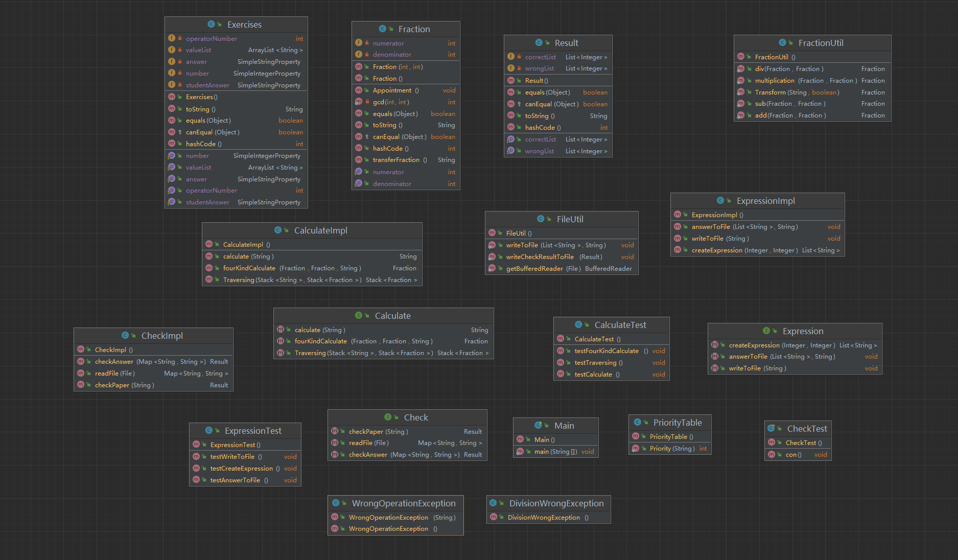The width and height of the screenshot is (958, 560).
Task: Click the Appointment() method in Fraction
Action: tap(406, 90)
